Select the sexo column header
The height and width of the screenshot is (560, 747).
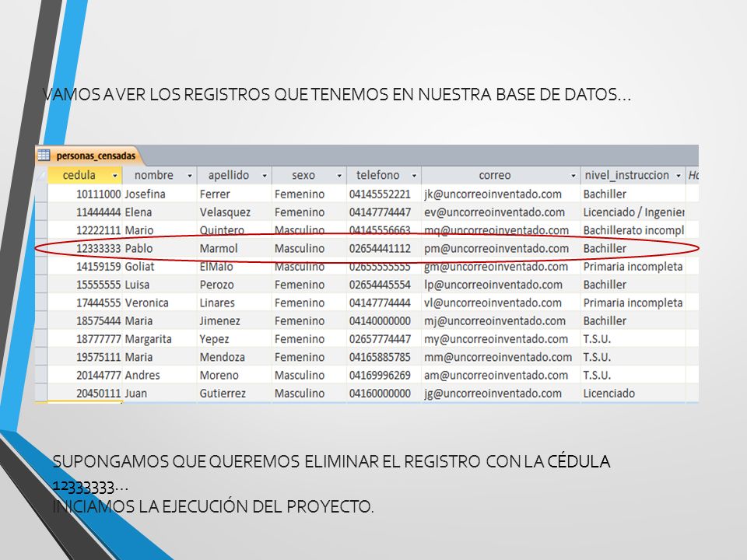(309, 175)
